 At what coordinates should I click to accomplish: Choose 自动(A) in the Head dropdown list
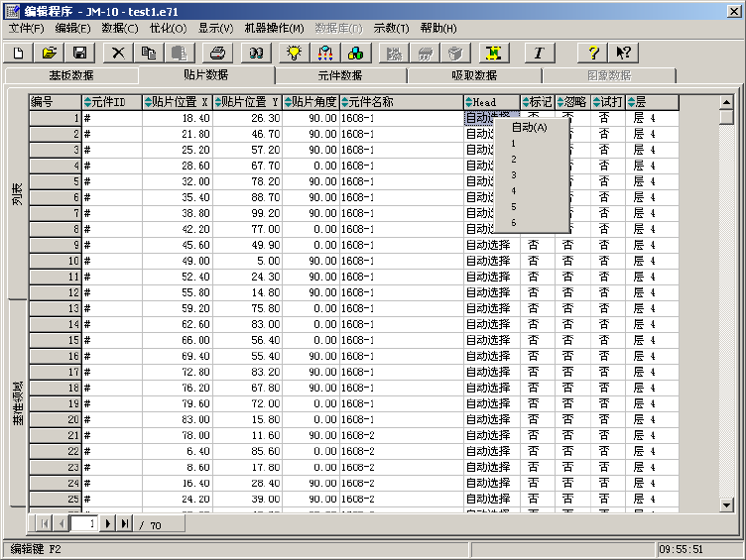(530, 127)
